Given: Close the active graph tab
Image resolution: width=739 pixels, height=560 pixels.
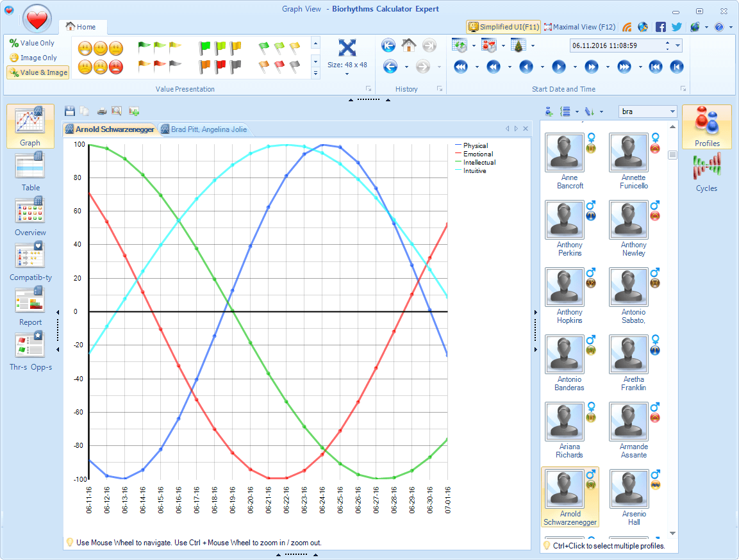Looking at the screenshot, I should point(526,128).
